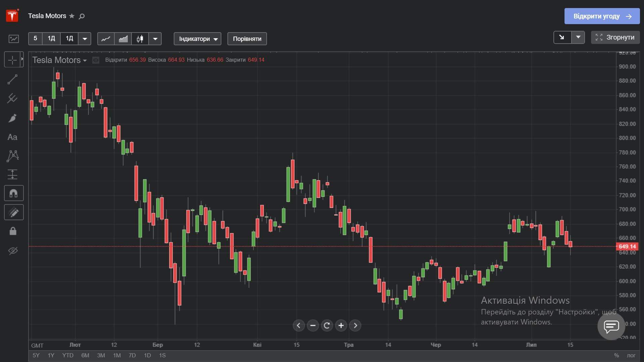Toggle logarithmic scale лог

[631, 355]
